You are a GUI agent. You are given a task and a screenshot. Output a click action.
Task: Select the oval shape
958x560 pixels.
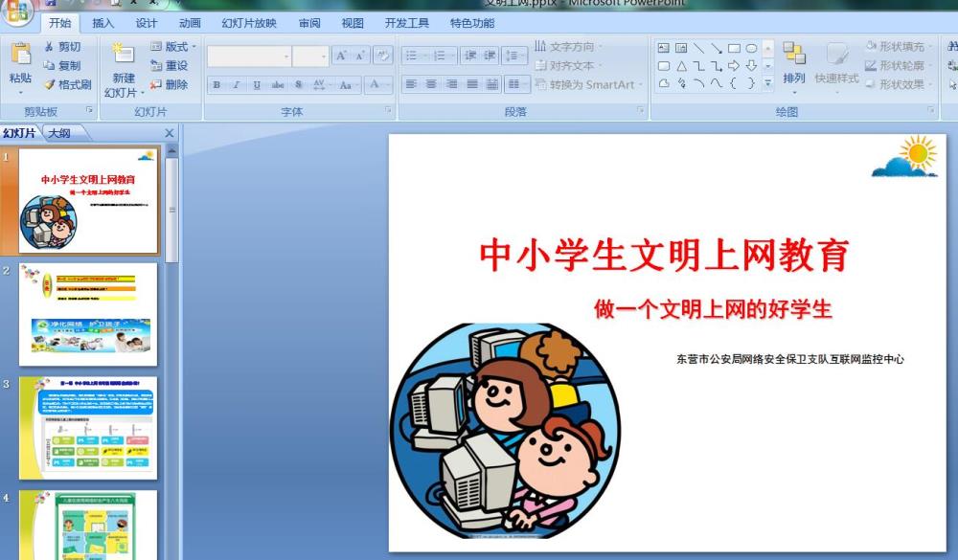pos(751,48)
